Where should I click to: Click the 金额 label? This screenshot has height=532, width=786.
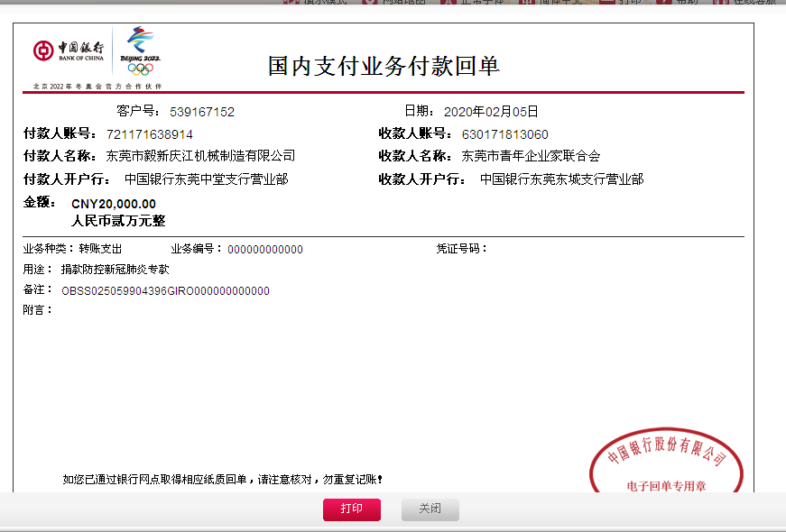pos(39,202)
